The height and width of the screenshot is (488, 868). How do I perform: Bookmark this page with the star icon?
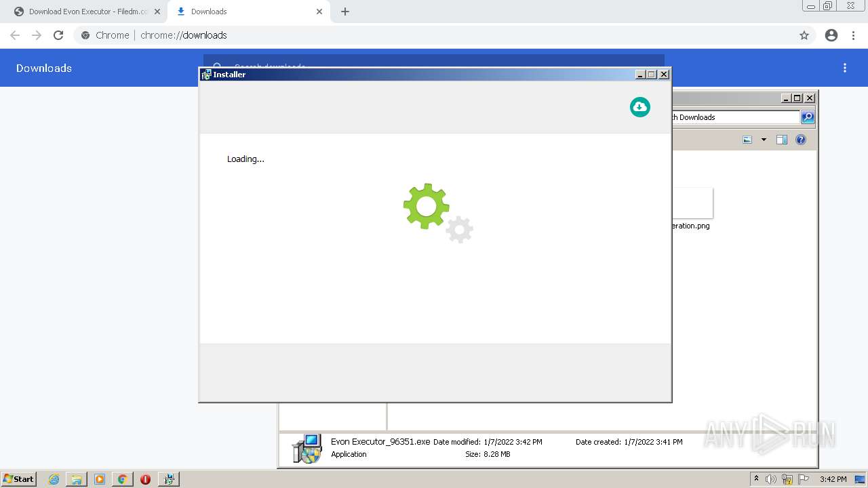tap(804, 35)
